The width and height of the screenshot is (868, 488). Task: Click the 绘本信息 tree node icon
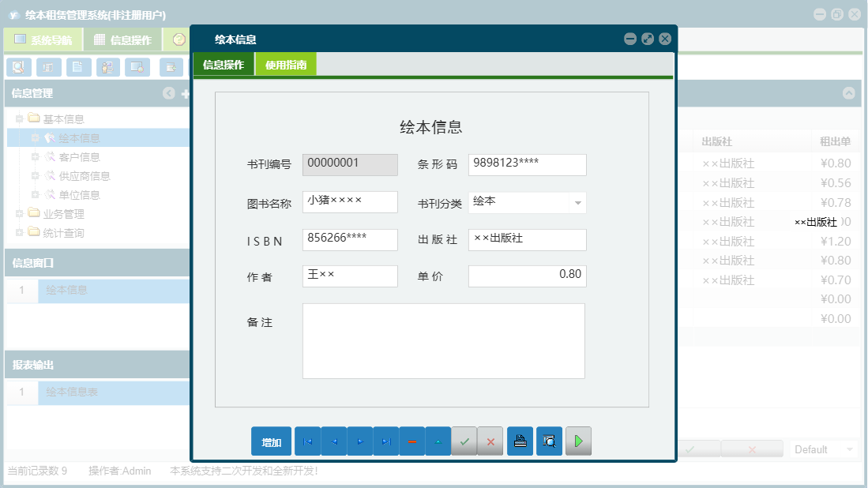coord(50,137)
